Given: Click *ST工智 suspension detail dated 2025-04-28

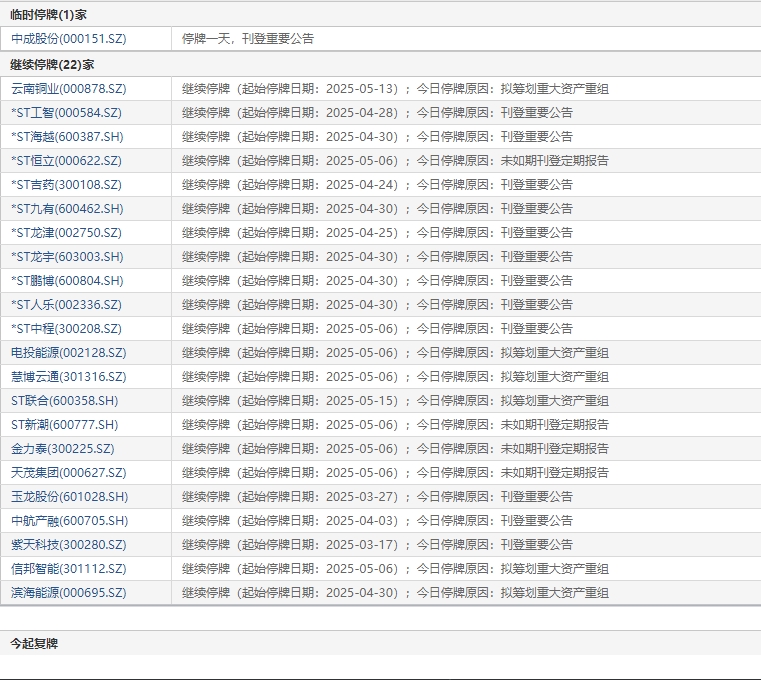Looking at the screenshot, I should (378, 113).
